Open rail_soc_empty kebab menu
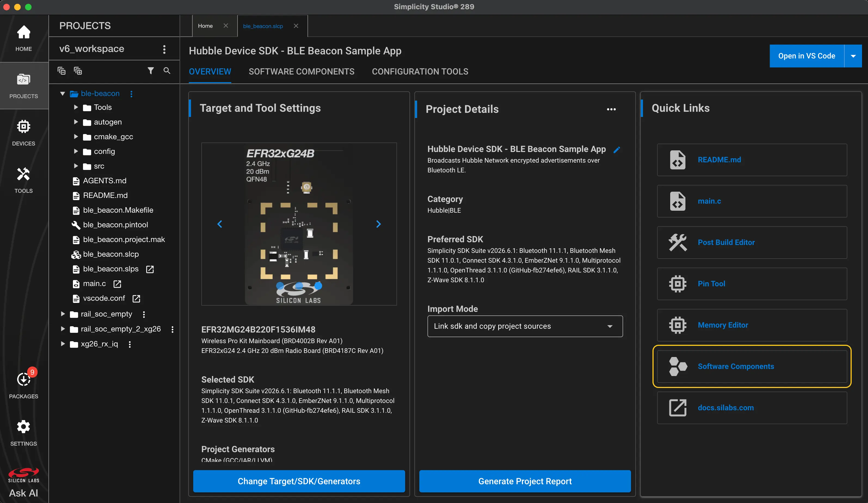 [144, 314]
